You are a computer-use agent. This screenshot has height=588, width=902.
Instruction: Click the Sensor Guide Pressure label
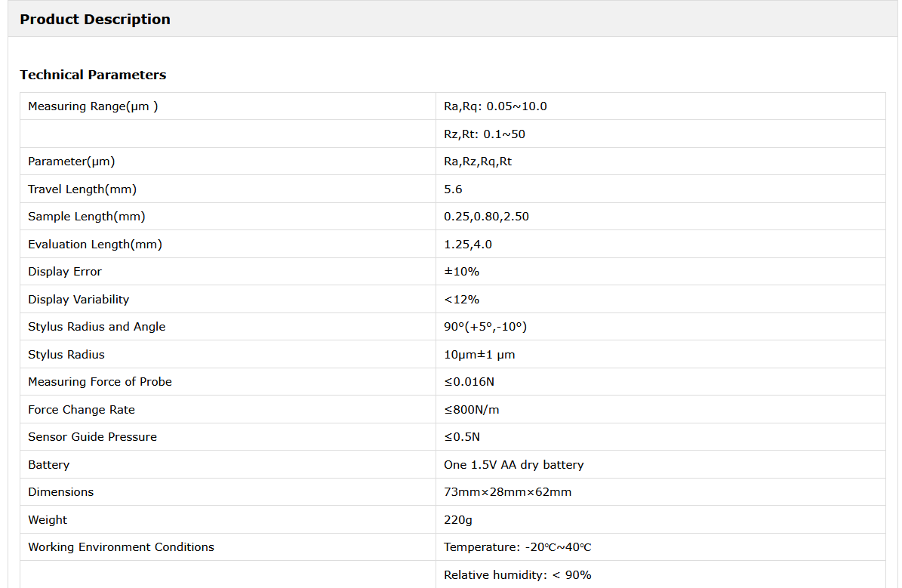[92, 437]
